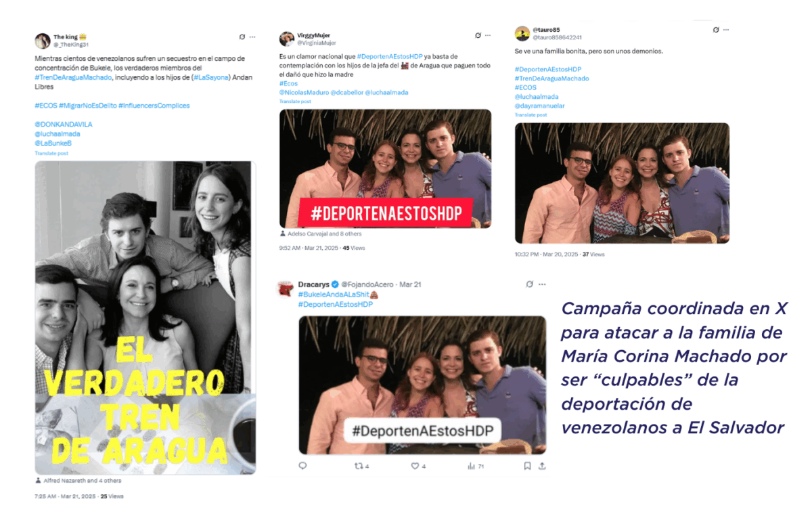Click the Grok icon on The king post
The image size is (812, 518).
click(242, 37)
